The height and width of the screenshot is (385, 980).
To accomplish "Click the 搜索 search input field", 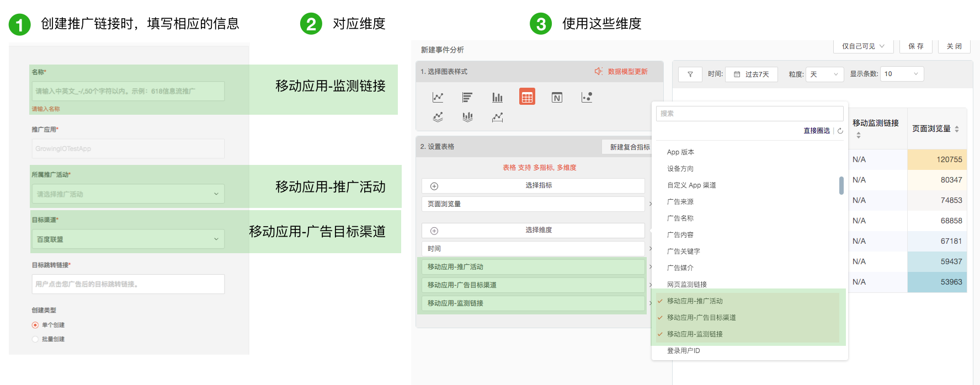I will click(x=749, y=114).
